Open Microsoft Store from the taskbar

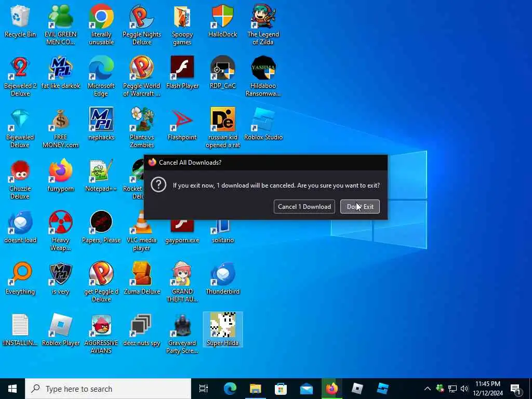281,389
